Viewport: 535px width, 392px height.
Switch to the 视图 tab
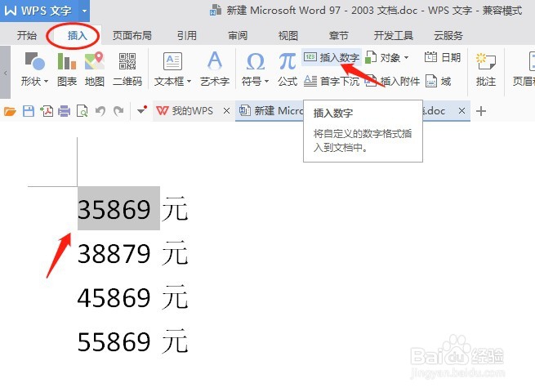tap(288, 35)
